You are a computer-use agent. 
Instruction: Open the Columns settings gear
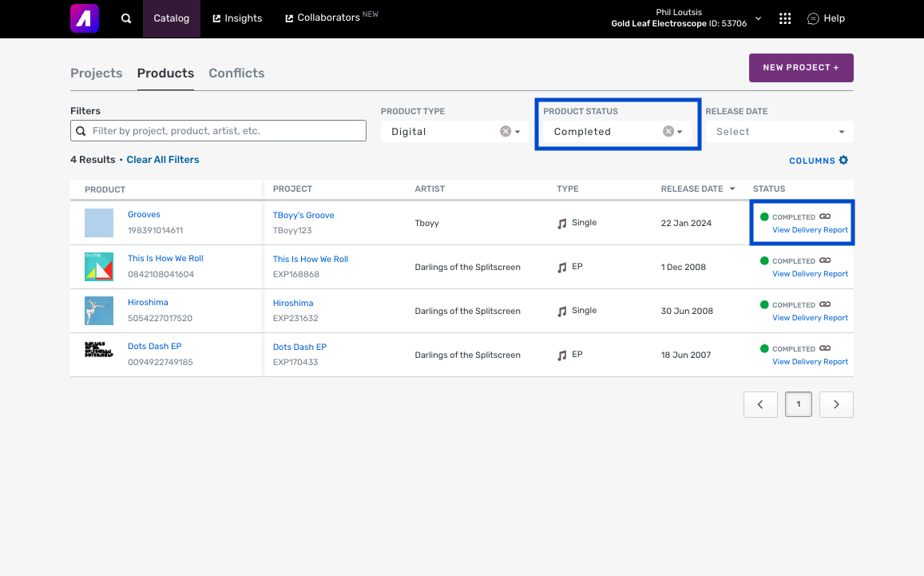[843, 161]
